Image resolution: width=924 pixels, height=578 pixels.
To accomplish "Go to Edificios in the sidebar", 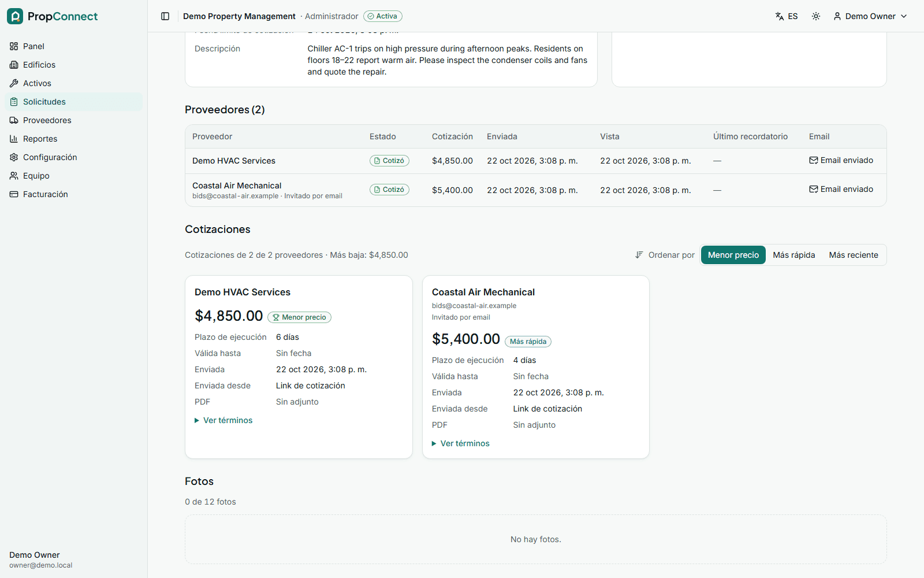I will click(x=74, y=65).
